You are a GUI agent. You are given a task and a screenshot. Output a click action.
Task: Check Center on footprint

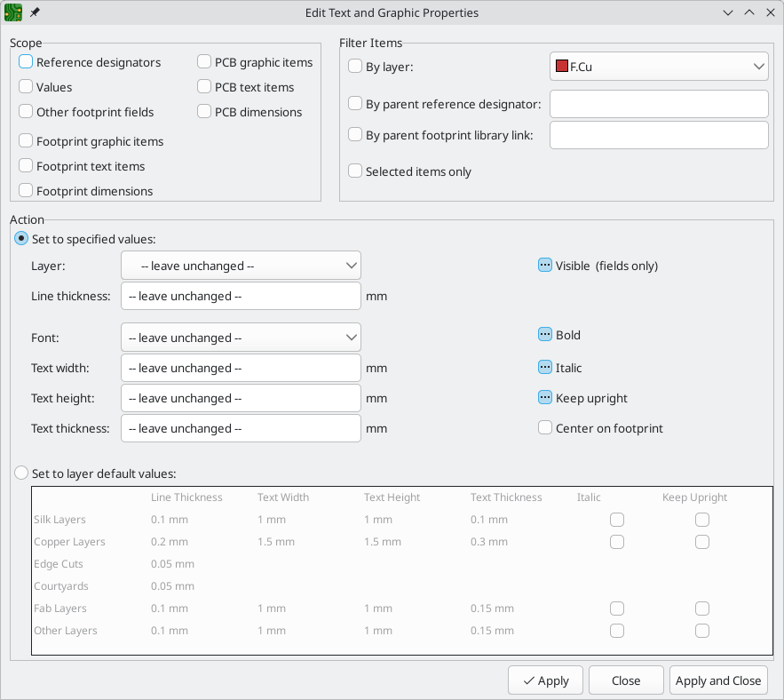(x=544, y=427)
